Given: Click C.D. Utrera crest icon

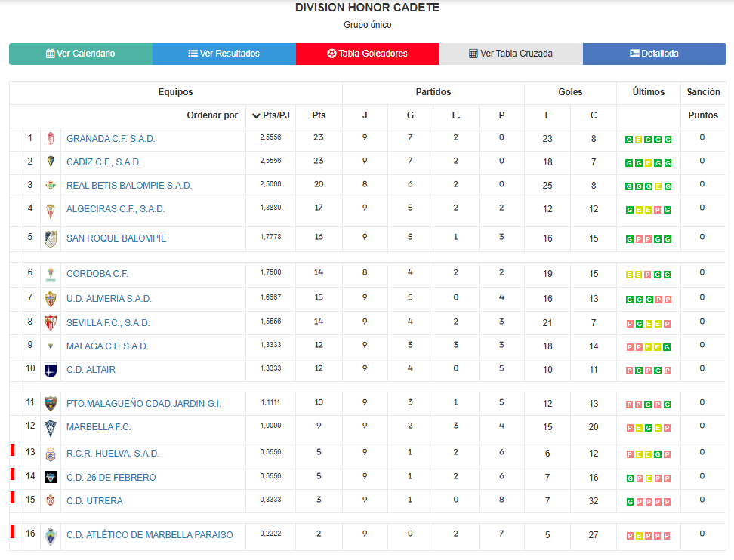Looking at the screenshot, I should [x=51, y=500].
